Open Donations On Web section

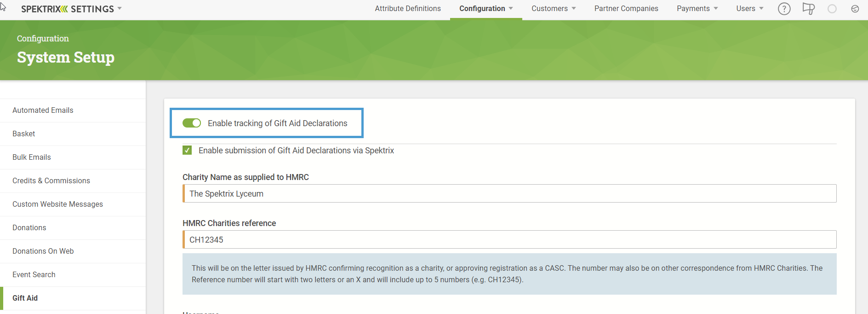73,251
